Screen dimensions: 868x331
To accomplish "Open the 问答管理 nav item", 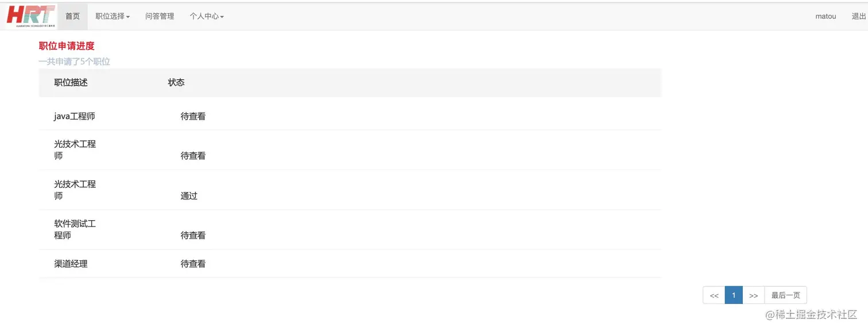I will click(x=160, y=16).
